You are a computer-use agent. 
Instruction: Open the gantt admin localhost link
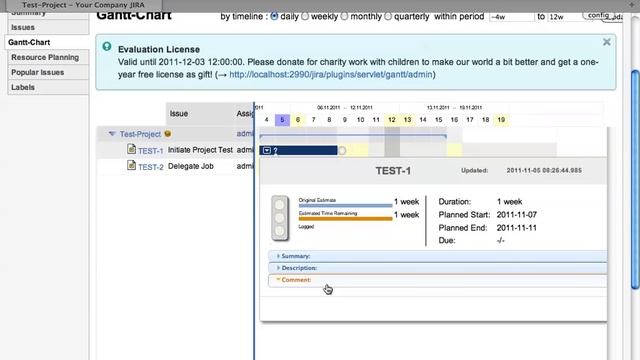point(331,75)
